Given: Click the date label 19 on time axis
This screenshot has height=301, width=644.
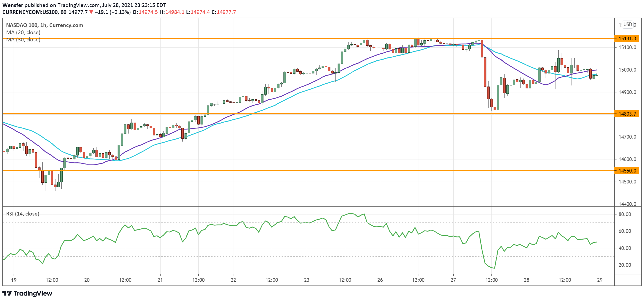Looking at the screenshot, I should pyautogui.click(x=14, y=280).
